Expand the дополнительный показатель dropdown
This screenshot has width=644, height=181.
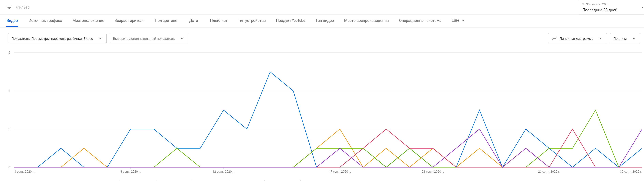149,39
